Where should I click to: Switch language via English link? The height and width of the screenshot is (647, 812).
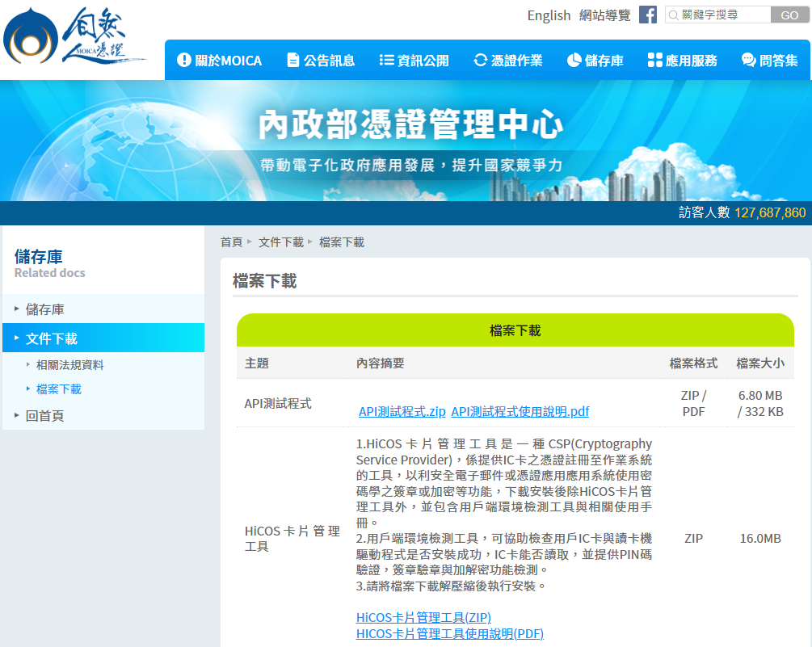(549, 15)
